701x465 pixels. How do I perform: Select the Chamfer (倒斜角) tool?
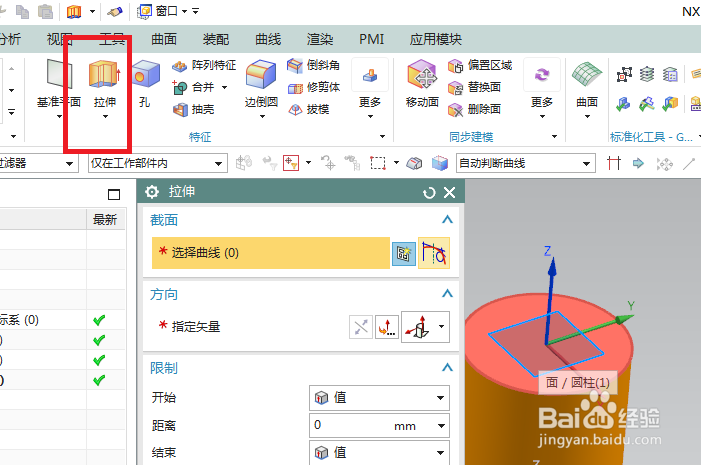(x=313, y=65)
